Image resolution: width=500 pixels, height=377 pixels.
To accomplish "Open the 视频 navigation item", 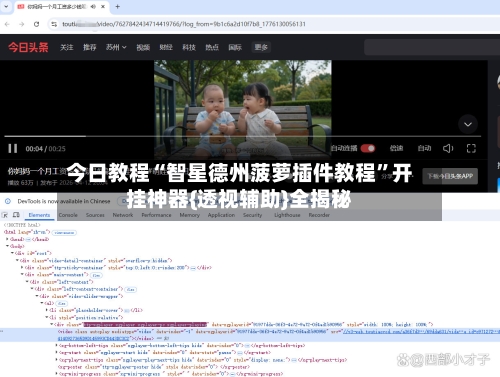I will point(143,47).
